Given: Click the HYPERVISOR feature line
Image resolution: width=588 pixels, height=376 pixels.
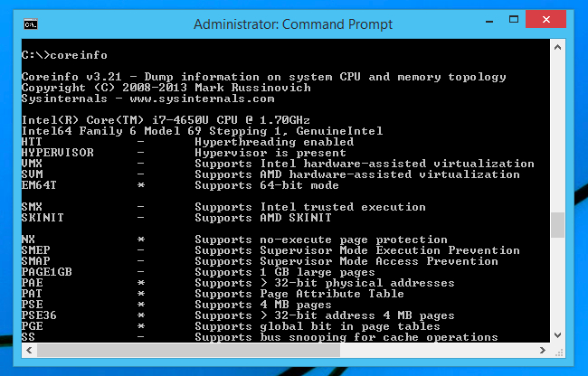Looking at the screenshot, I should tap(184, 153).
